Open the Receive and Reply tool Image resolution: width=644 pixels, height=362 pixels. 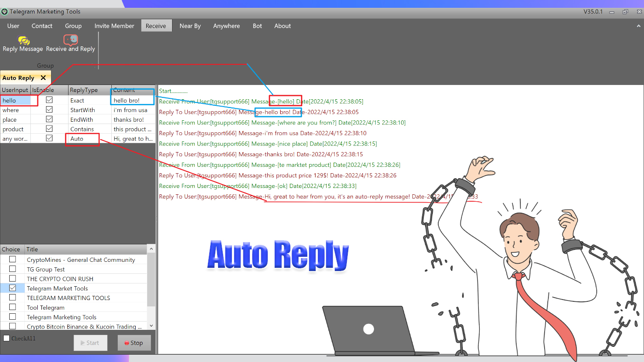pos(70,43)
